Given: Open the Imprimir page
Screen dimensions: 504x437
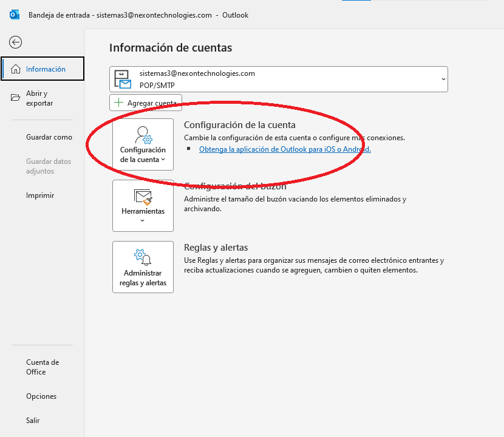Looking at the screenshot, I should pos(40,195).
